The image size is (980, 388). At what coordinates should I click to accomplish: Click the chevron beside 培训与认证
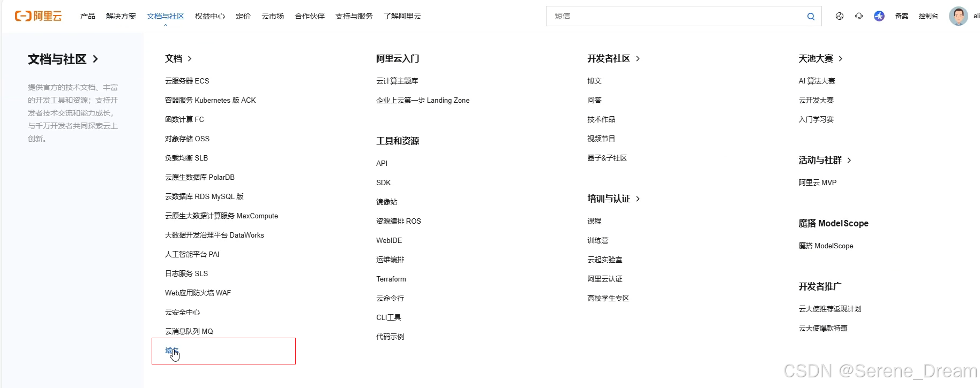(x=638, y=199)
